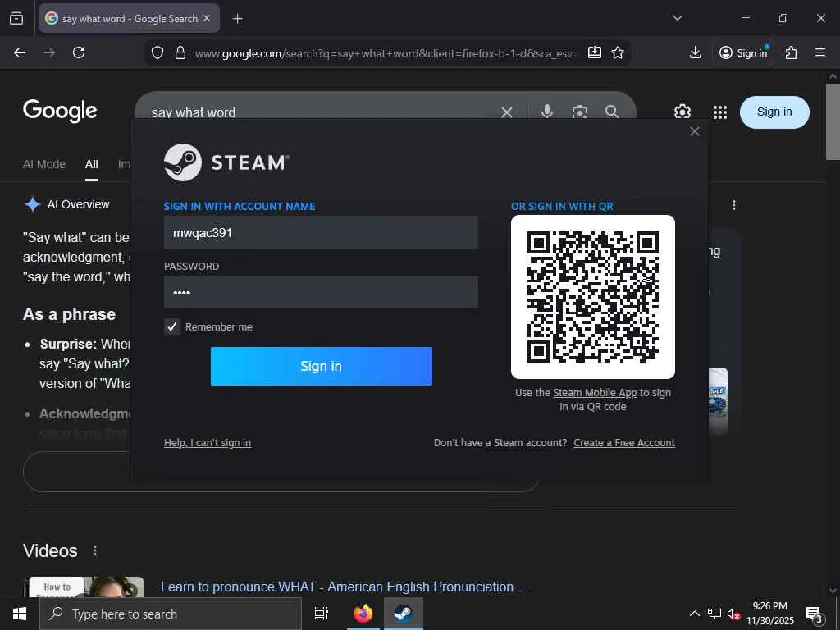Close the Google Search tab
840x630 pixels.
(x=207, y=18)
